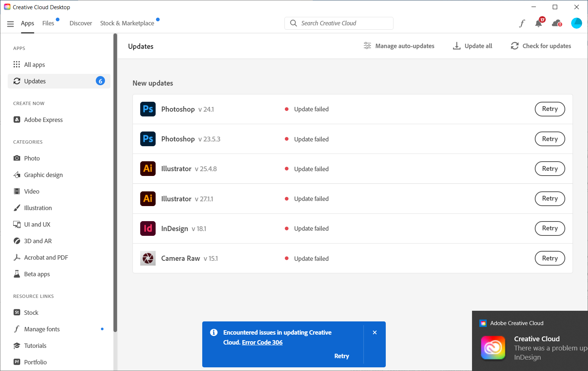Open Stock & Marketplace section
The image size is (588, 371).
click(127, 23)
